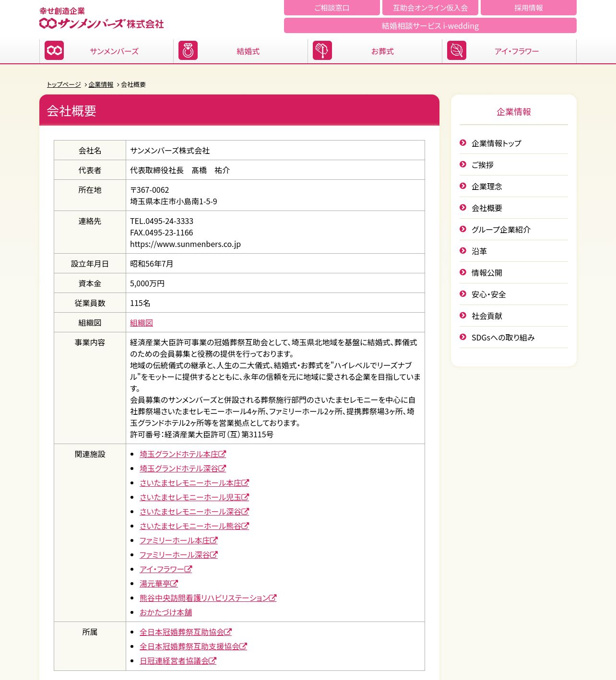Click the 〒367-0062 postal code
616x680 pixels.
pyautogui.click(x=150, y=190)
